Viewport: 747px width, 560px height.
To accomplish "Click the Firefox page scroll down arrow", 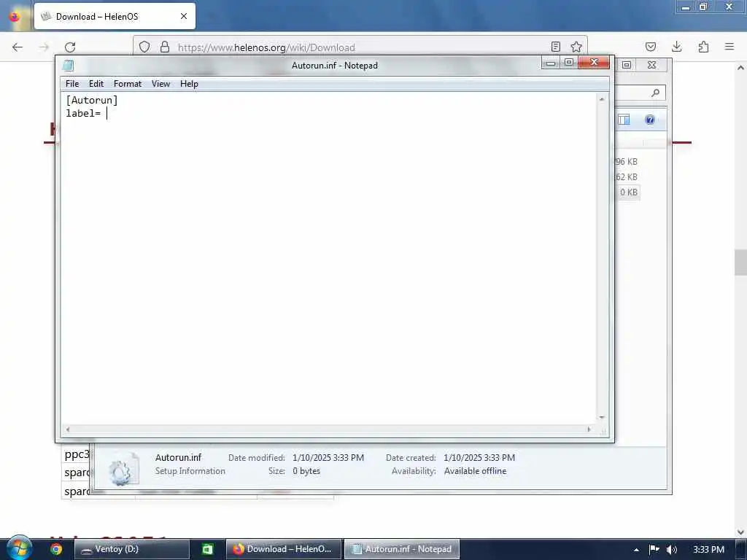I will click(740, 532).
